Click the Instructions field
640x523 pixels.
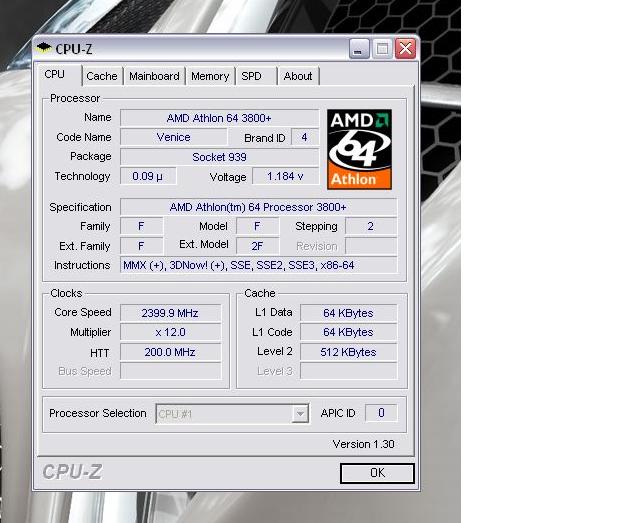(x=258, y=266)
